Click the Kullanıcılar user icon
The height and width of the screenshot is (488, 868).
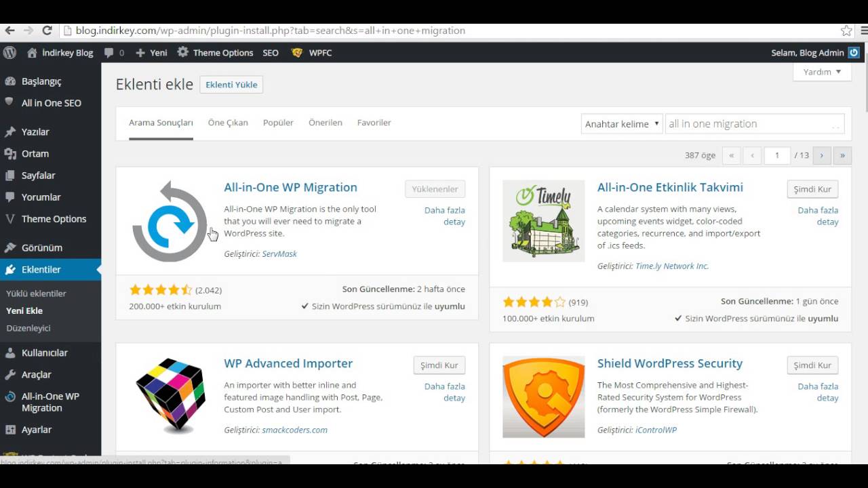(10, 352)
